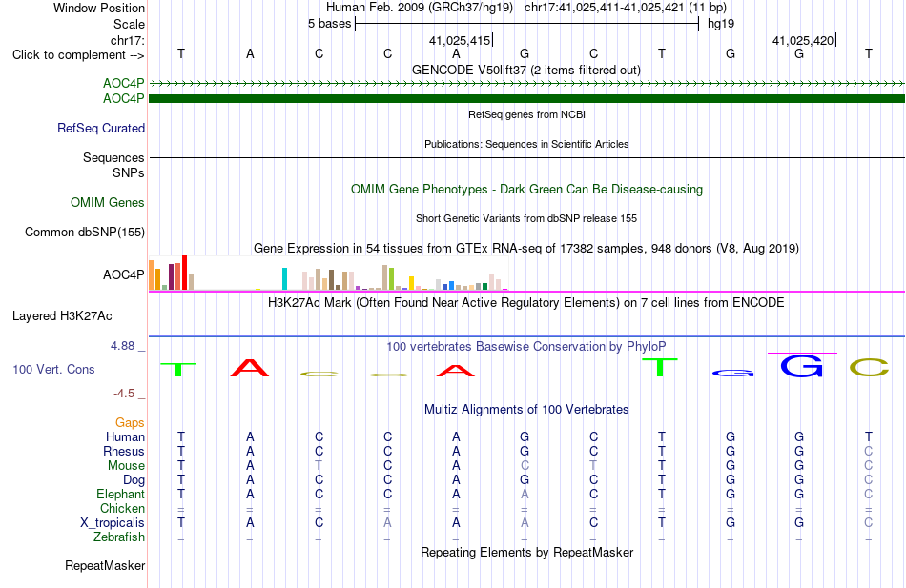Click the Layered H3K27Ac track label

point(62,316)
